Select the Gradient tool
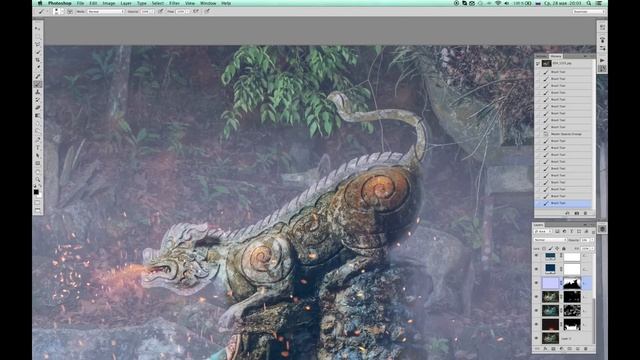The image size is (640, 360). pyautogui.click(x=38, y=116)
